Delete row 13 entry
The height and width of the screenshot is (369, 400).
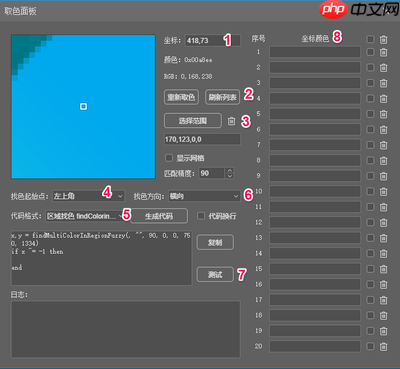point(383,238)
